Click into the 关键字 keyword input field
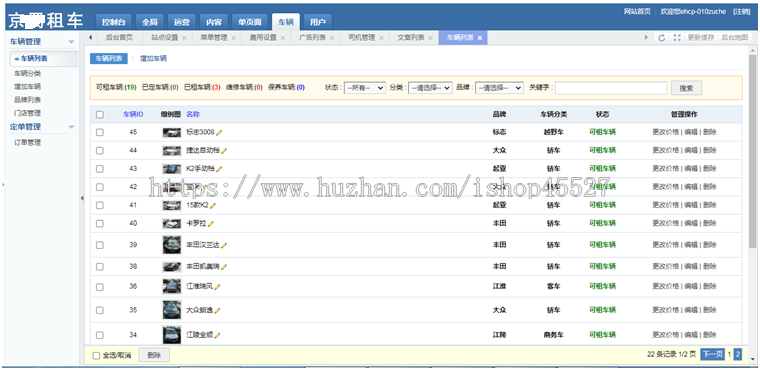 611,88
